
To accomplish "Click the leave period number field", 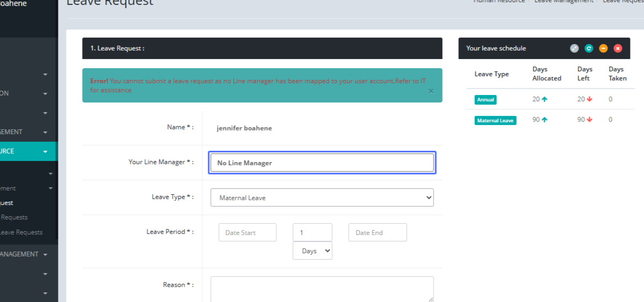I will (x=312, y=233).
